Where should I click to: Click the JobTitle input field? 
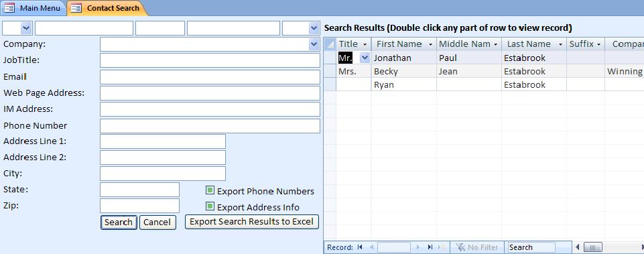210,60
